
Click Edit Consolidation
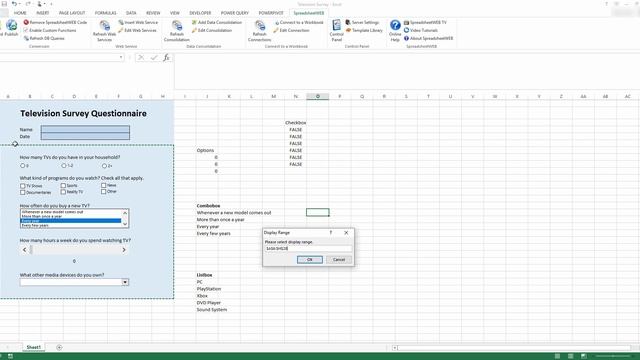pyautogui.click(x=212, y=31)
